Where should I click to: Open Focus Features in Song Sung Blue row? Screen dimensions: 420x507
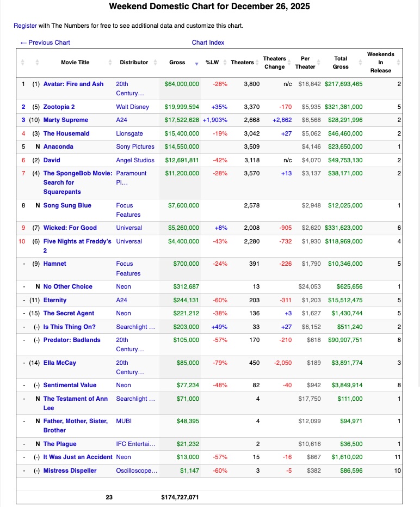coord(128,210)
